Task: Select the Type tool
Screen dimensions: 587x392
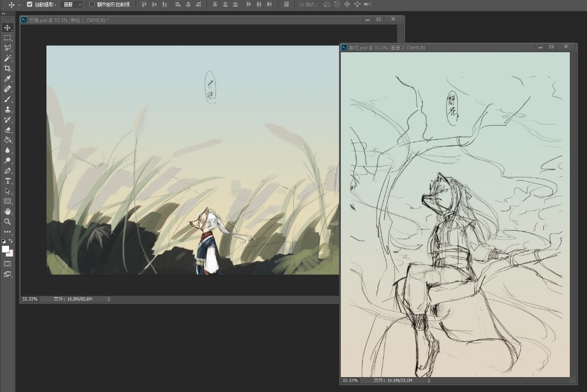Action: pyautogui.click(x=7, y=181)
